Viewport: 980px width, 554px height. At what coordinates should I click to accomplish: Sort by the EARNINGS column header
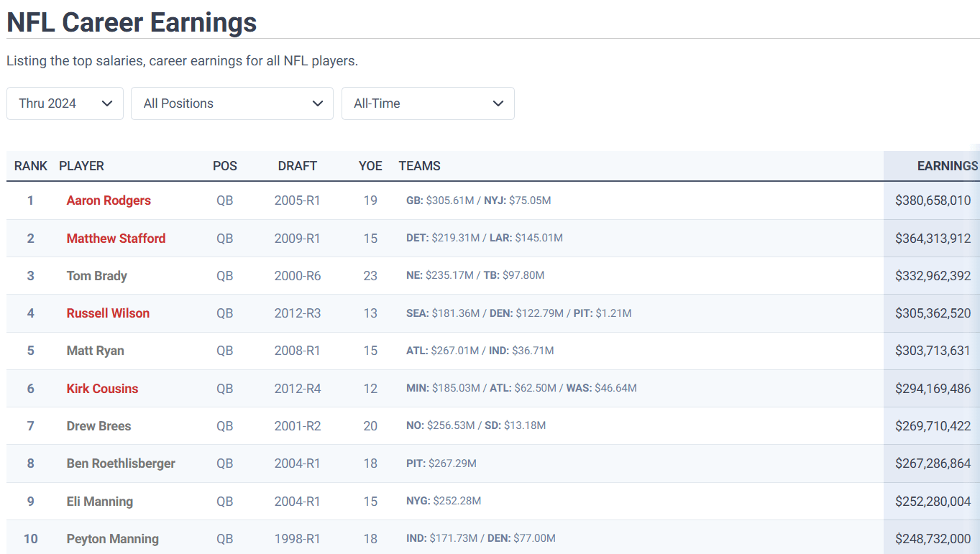[948, 166]
